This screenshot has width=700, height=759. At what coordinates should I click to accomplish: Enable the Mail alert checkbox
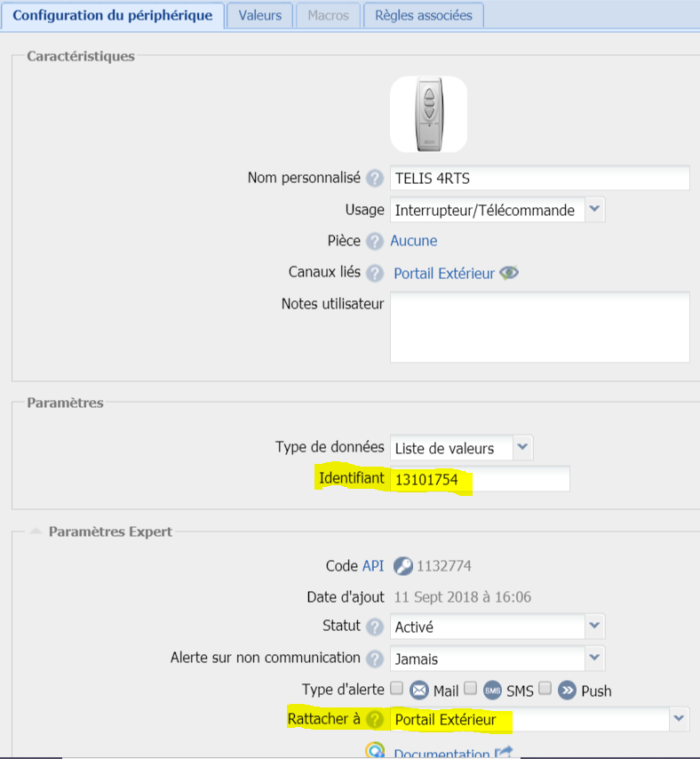tap(397, 688)
